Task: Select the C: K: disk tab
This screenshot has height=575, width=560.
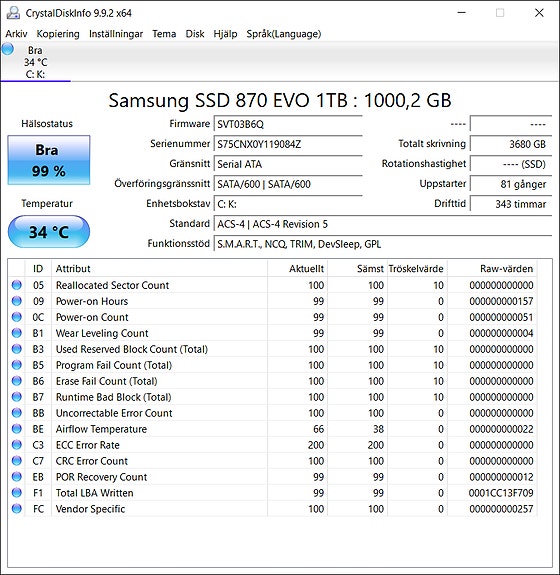Action: [36, 62]
